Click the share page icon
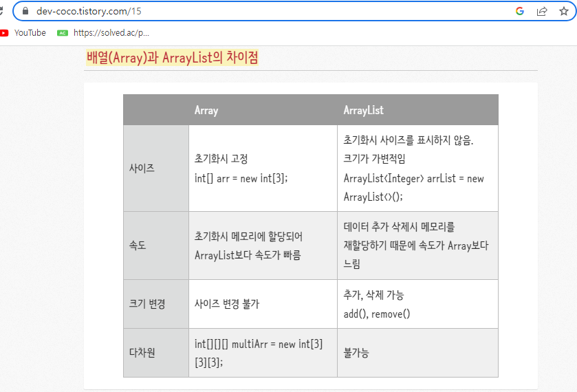This screenshot has width=577, height=392. tap(542, 11)
